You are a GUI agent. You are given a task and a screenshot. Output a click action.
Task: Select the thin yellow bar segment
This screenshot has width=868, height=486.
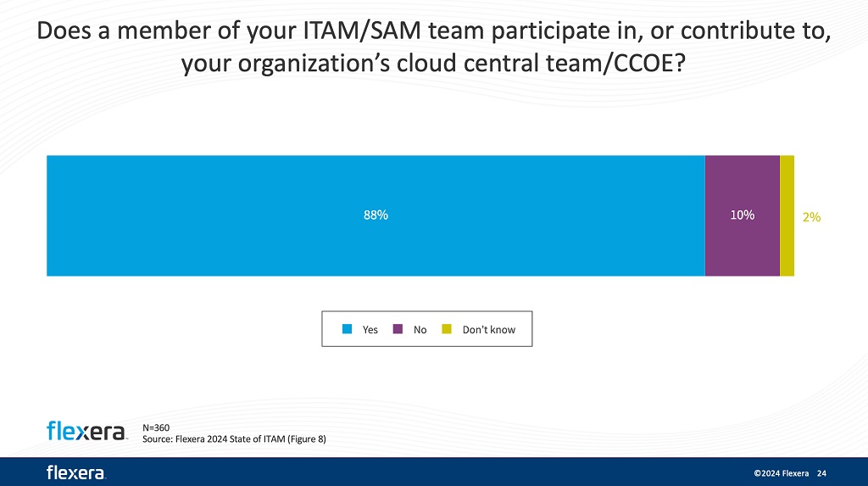click(x=787, y=215)
